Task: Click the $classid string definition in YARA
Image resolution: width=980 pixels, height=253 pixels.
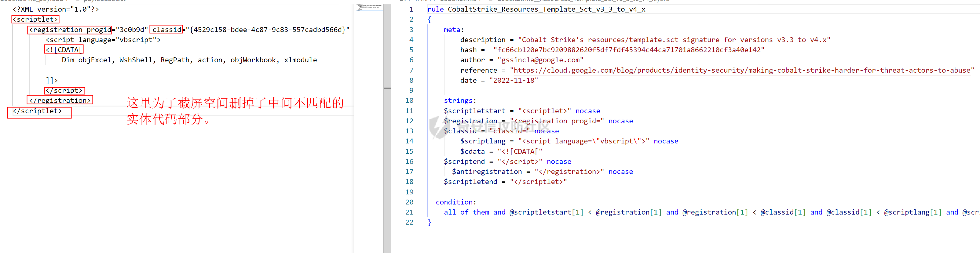Action: 501,131
